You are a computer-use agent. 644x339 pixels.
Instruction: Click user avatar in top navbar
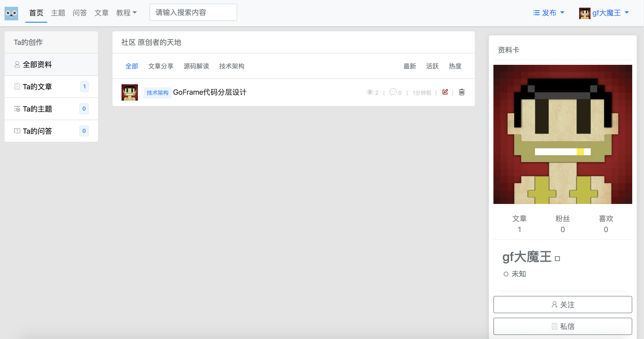(x=584, y=13)
